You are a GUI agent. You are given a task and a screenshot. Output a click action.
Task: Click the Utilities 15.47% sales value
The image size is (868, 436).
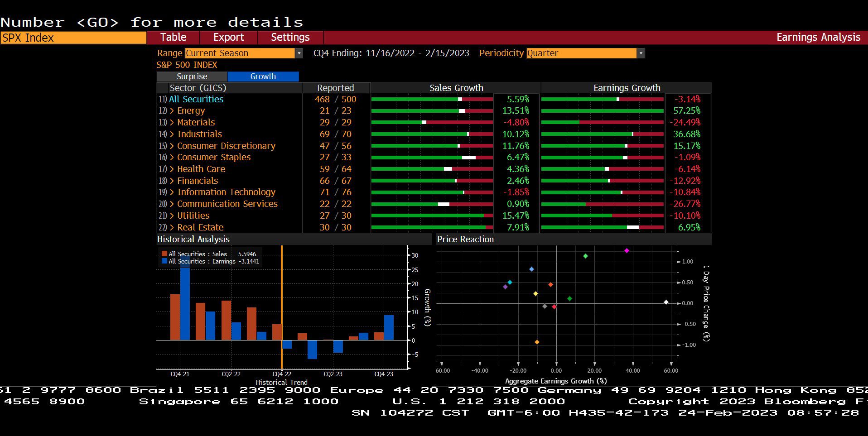pyautogui.click(x=516, y=216)
